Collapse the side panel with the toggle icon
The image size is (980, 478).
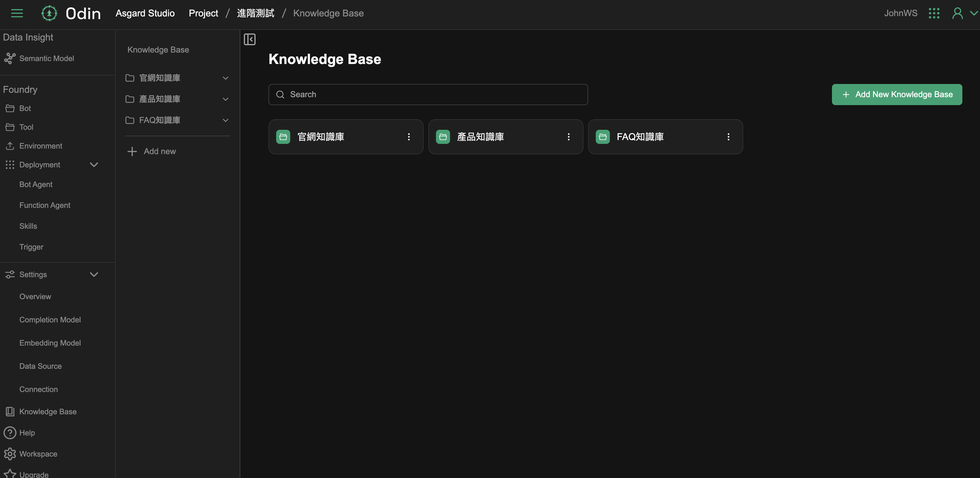point(250,39)
